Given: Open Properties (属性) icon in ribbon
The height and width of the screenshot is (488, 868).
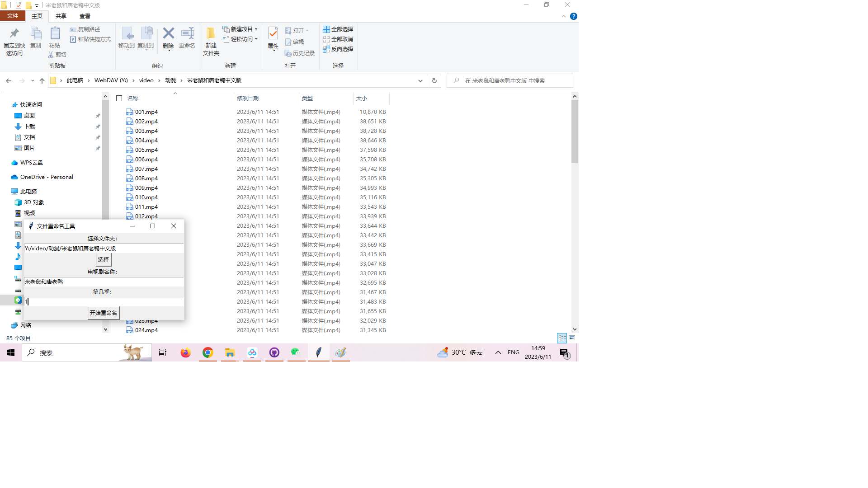Looking at the screenshot, I should click(x=273, y=34).
